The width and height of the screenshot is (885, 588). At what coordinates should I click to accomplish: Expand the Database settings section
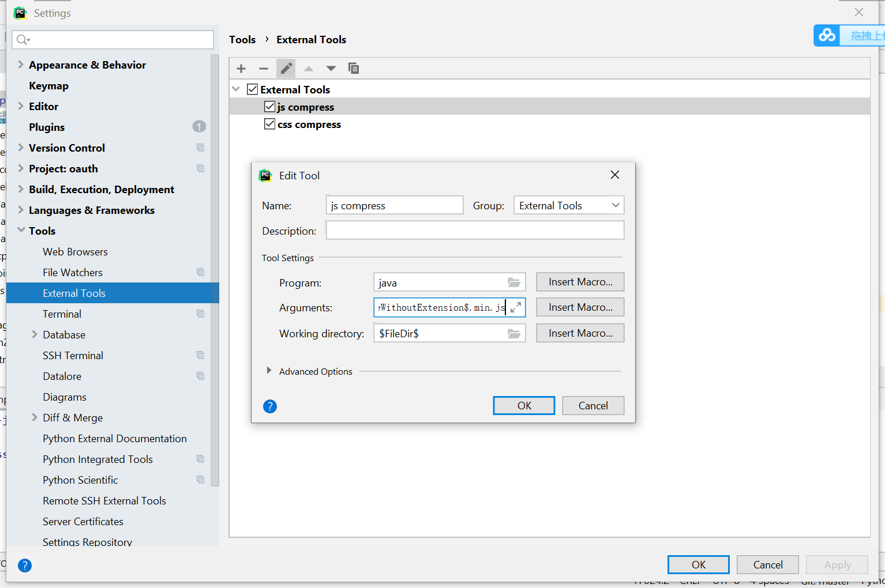(34, 334)
